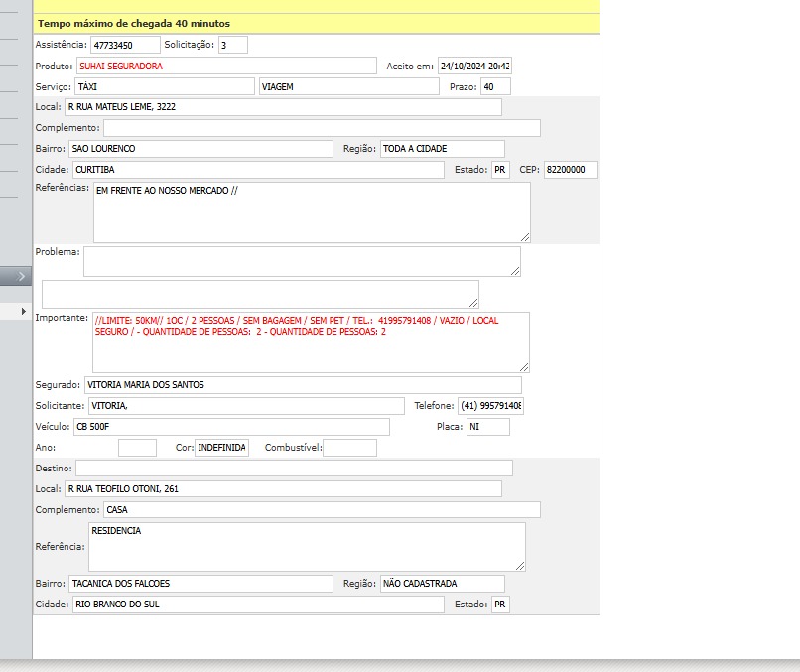The width and height of the screenshot is (800, 672).
Task: Focus the Aceito em date field
Action: (x=474, y=66)
